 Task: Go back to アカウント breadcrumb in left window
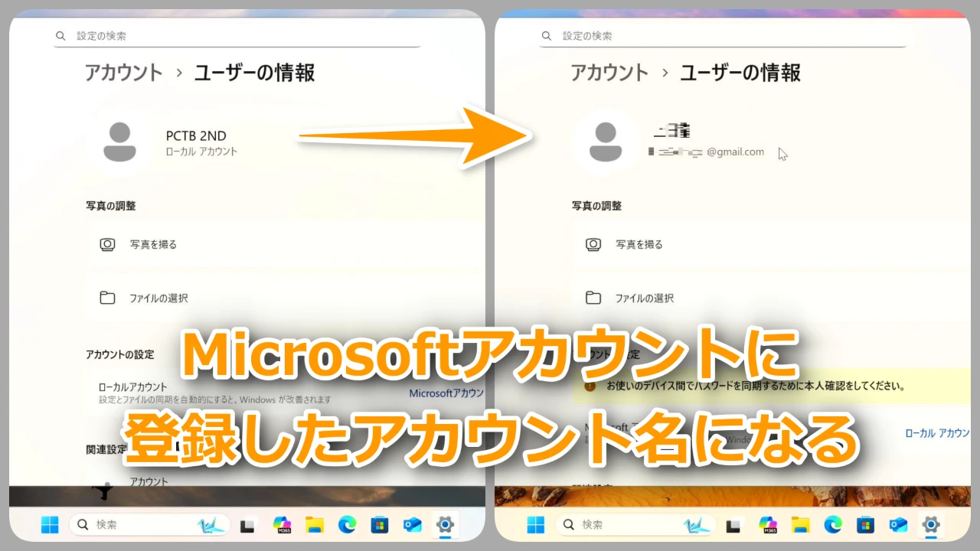tap(123, 73)
